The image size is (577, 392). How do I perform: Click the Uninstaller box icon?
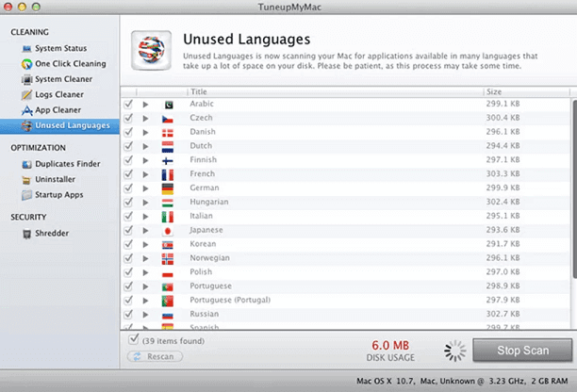pos(26,180)
